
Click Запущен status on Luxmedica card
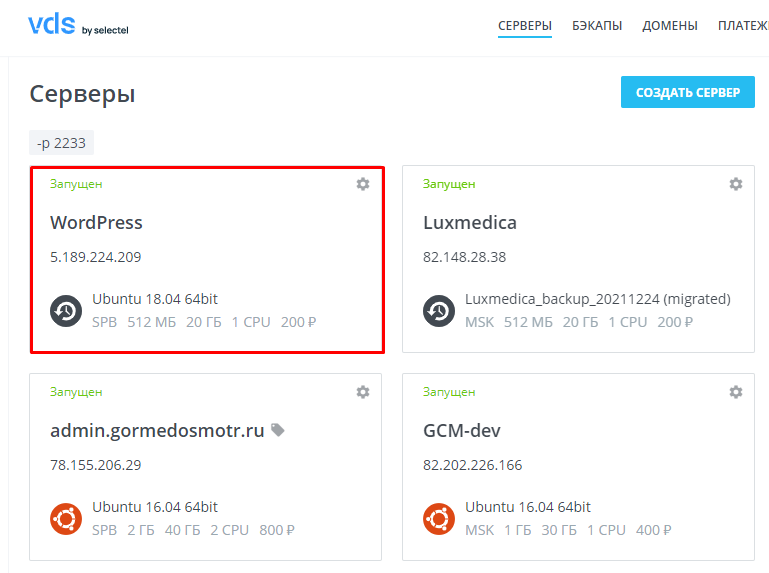tap(449, 184)
